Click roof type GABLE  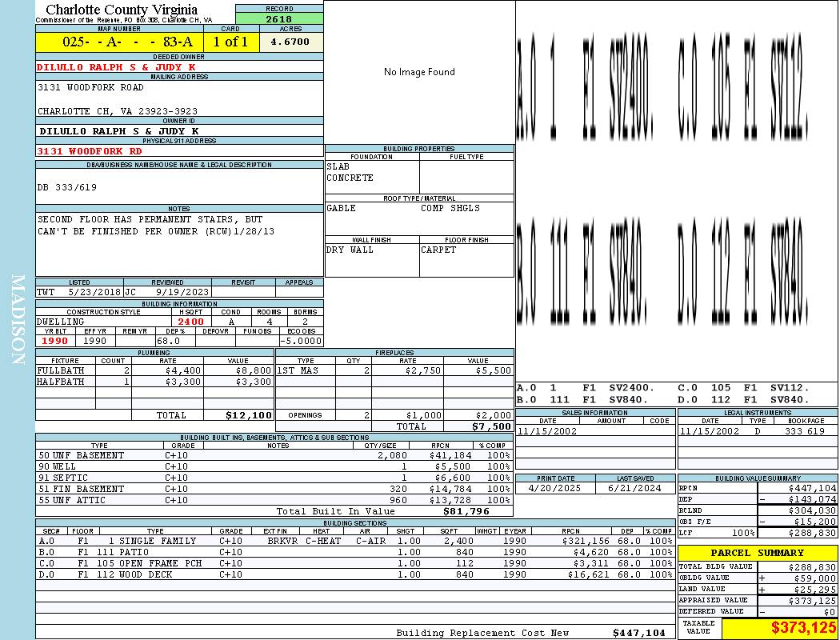342,208
